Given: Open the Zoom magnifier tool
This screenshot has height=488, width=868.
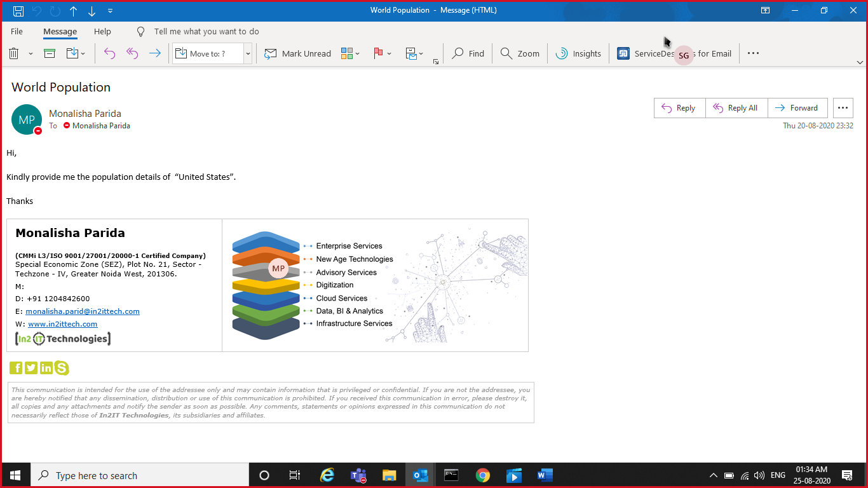Looking at the screenshot, I should tap(520, 53).
